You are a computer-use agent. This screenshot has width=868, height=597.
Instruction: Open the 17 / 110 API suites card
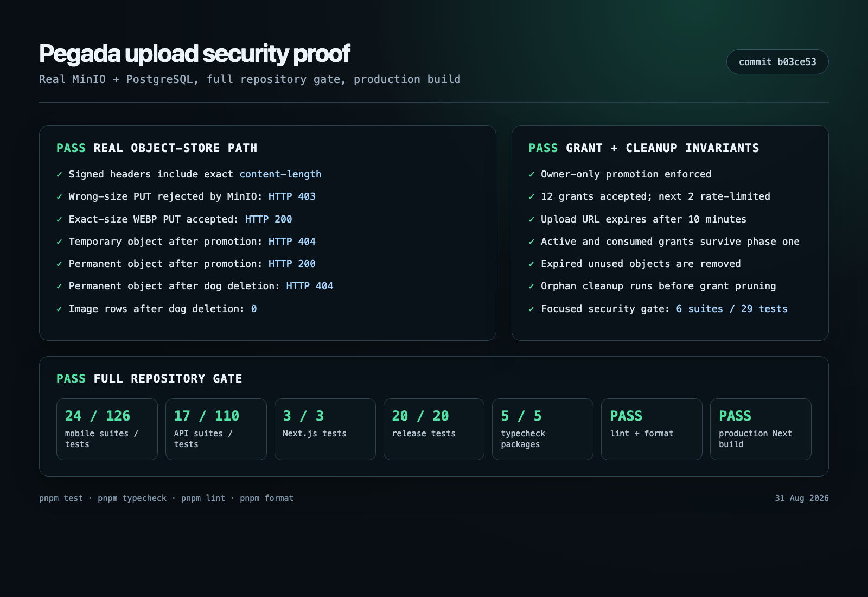(x=216, y=429)
